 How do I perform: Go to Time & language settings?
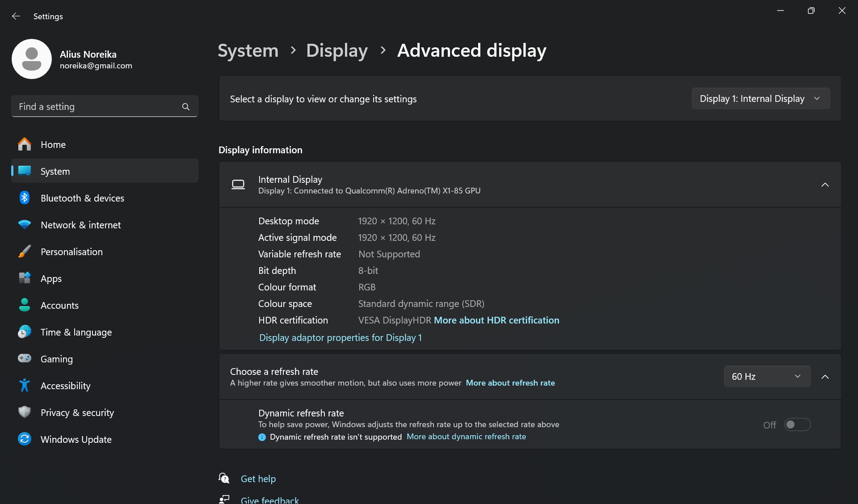tap(76, 332)
